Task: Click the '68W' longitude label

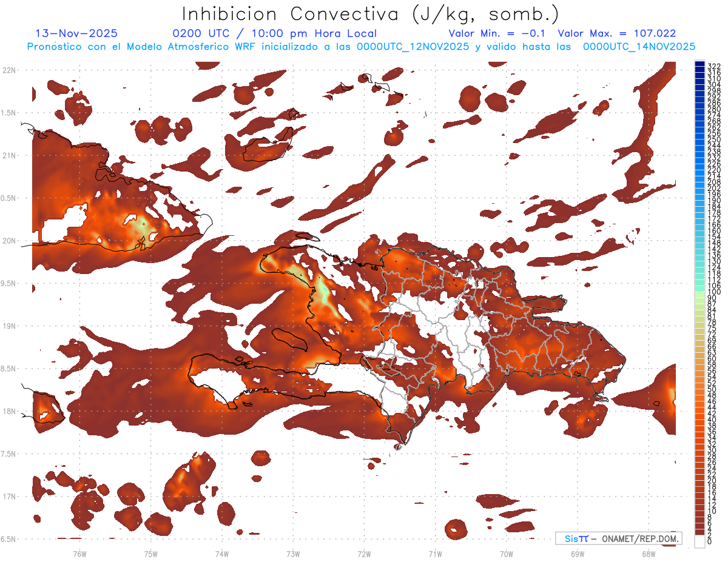Action: click(649, 554)
